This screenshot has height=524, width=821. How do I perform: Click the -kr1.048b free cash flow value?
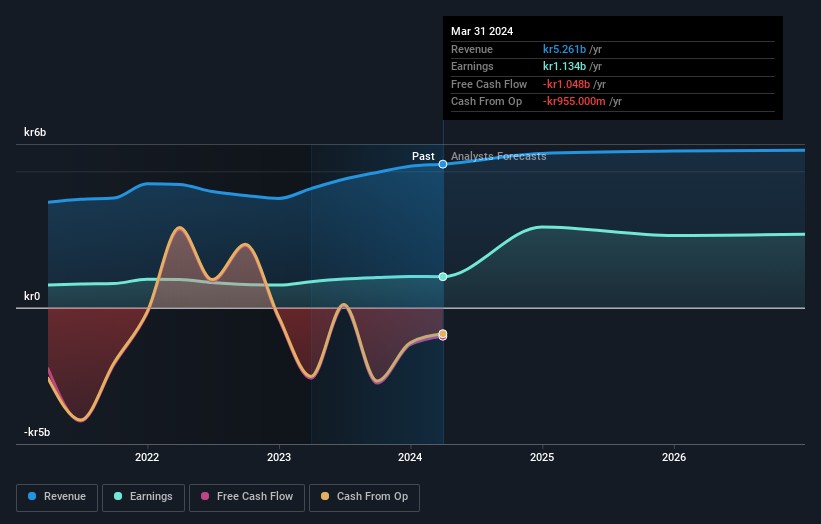tap(567, 84)
